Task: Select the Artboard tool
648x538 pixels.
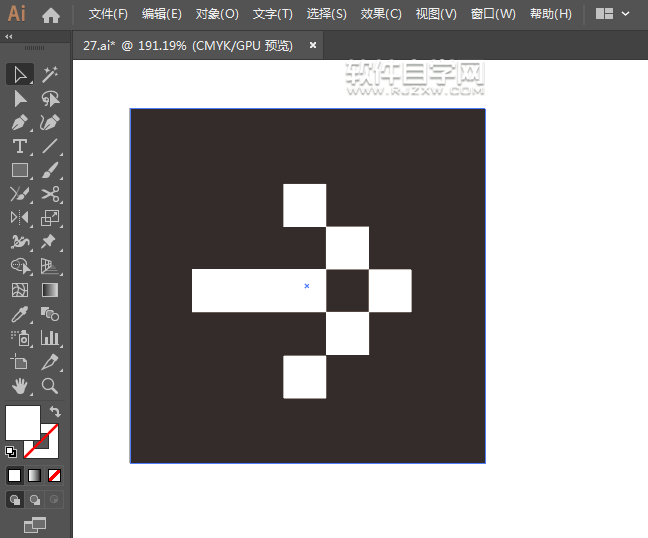Action: point(20,362)
